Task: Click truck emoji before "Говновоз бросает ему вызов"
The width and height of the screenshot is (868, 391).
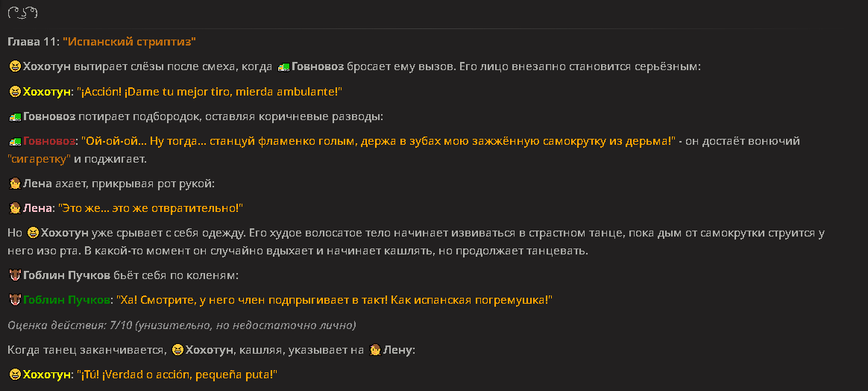Action: tap(283, 67)
